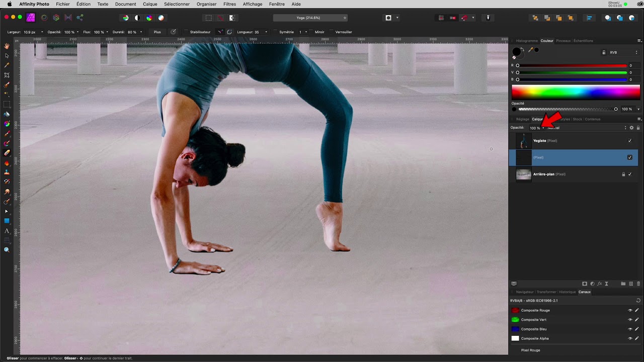Viewport: 644px width, 362px height.
Task: Choose the Zoom magnifier tool
Action: [7, 250]
